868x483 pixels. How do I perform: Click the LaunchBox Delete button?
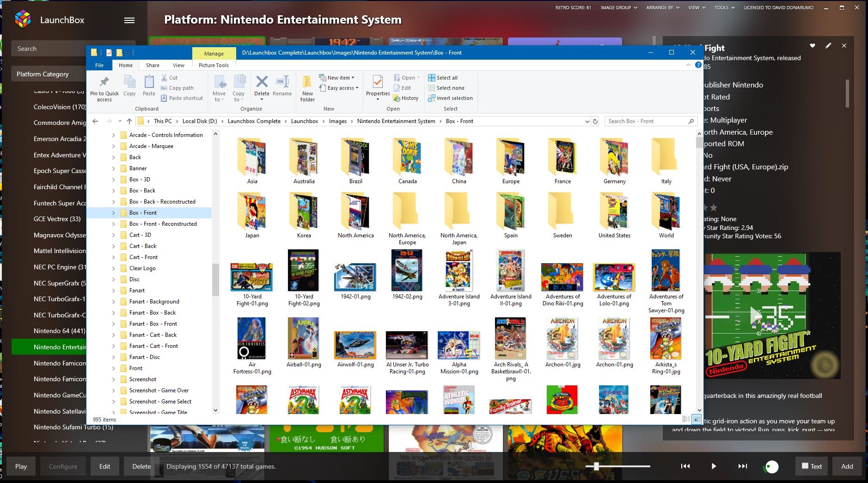(x=141, y=466)
